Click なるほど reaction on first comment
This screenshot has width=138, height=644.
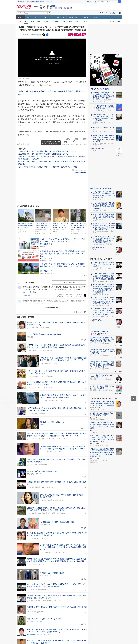67,295
